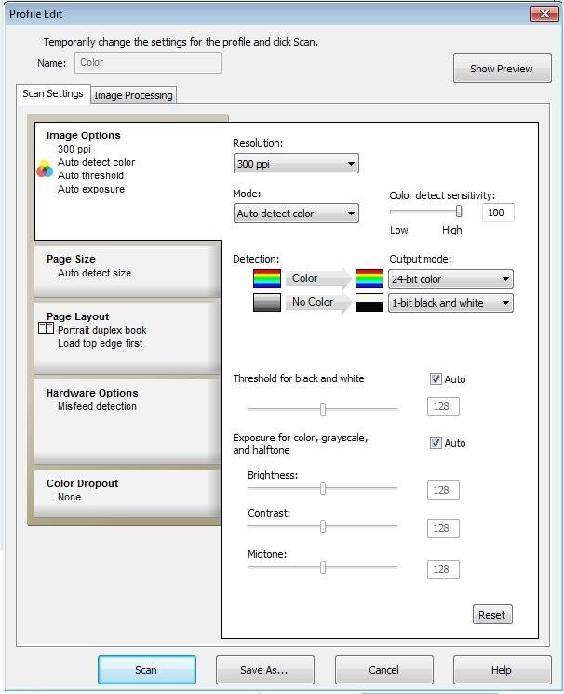The width and height of the screenshot is (564, 694).
Task: Expand the 24-bit color output mode dropdown
Action: tap(451, 279)
